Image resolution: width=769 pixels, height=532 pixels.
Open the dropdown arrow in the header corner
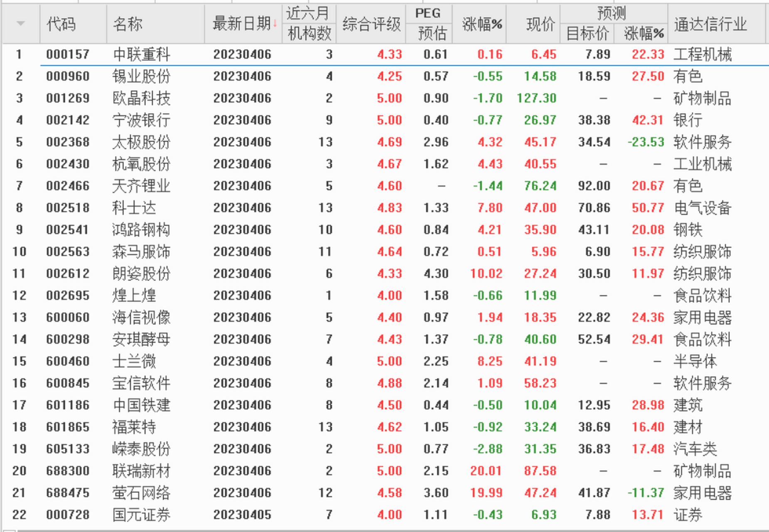click(x=20, y=23)
